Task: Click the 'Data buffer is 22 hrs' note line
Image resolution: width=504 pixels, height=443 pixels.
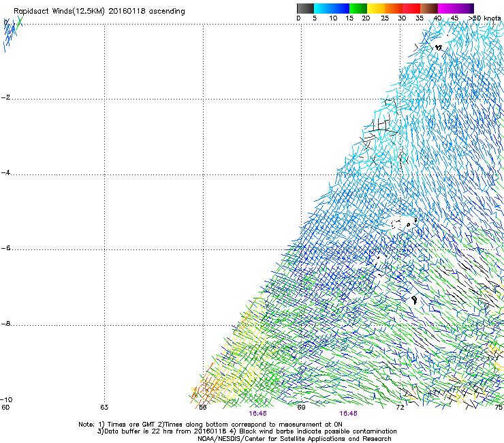Action: [x=247, y=431]
